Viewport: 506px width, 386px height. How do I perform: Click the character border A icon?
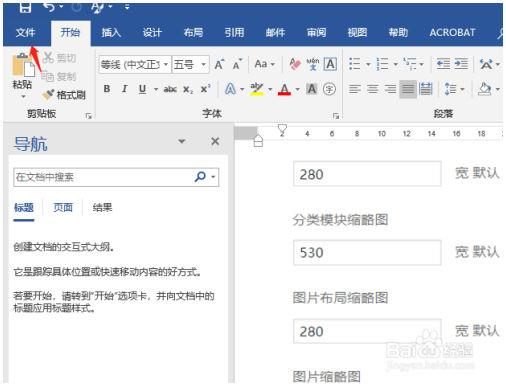click(x=330, y=64)
